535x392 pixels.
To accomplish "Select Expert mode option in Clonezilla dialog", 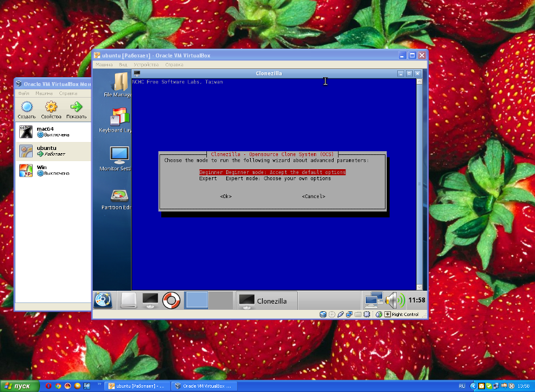I will tap(265, 178).
